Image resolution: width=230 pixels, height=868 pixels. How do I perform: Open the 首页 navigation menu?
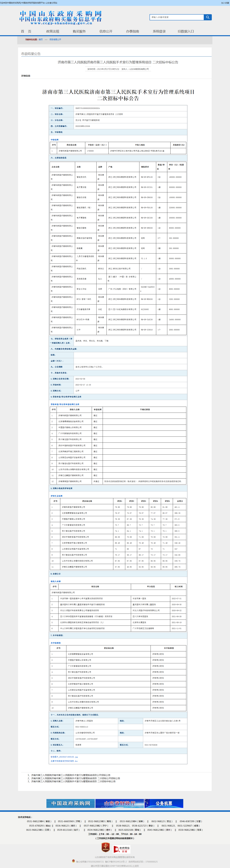coord(26,31)
